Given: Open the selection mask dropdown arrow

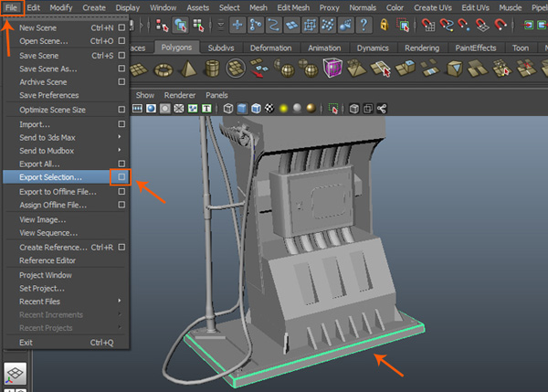Looking at the screenshot, I should pos(220,26).
